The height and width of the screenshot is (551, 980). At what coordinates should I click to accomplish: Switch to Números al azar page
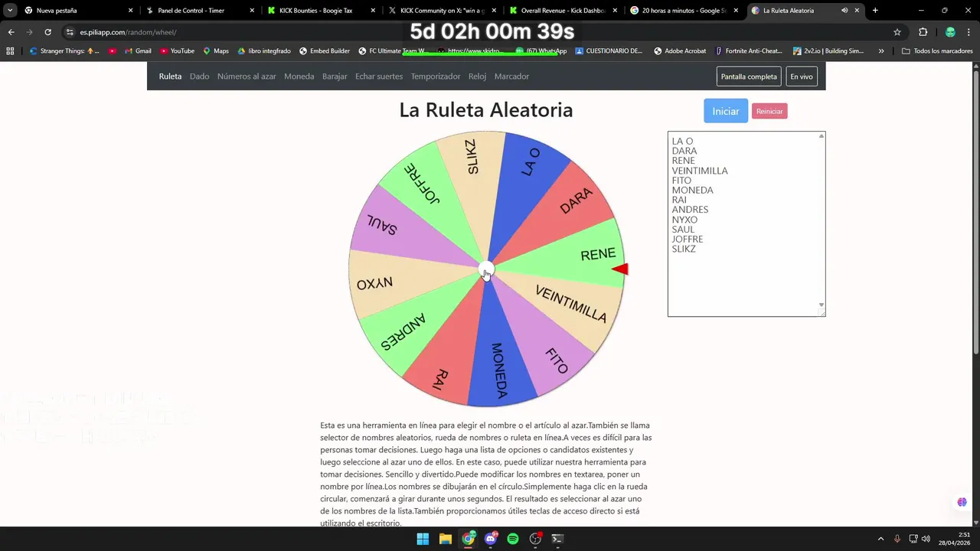point(247,77)
